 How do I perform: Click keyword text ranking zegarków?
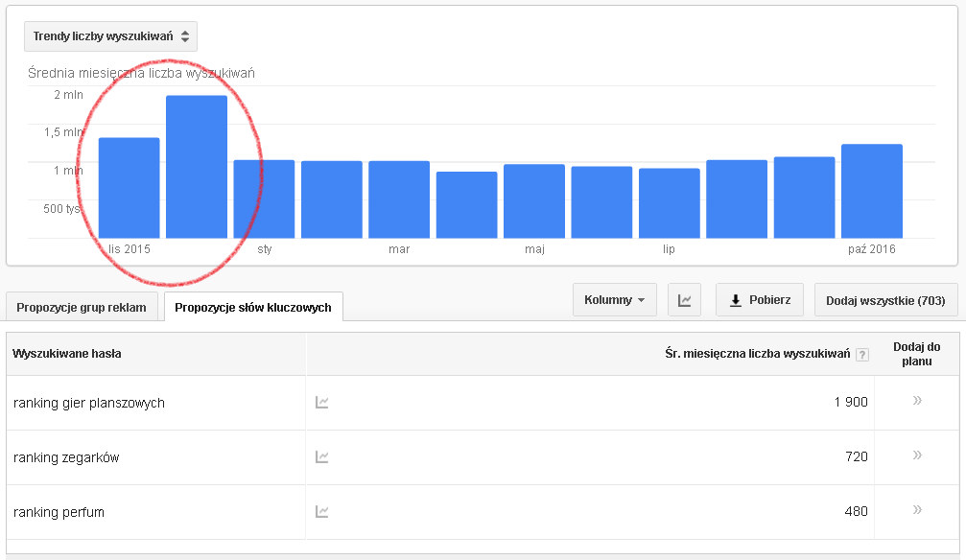coord(66,457)
